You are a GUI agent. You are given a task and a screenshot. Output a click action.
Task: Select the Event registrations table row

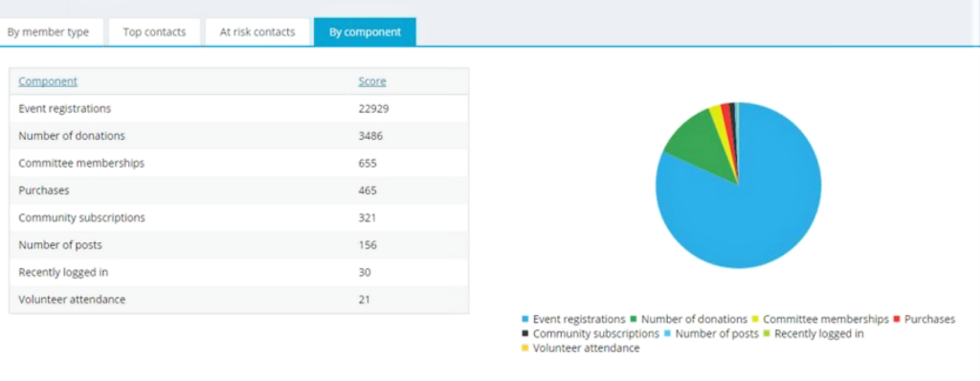238,108
